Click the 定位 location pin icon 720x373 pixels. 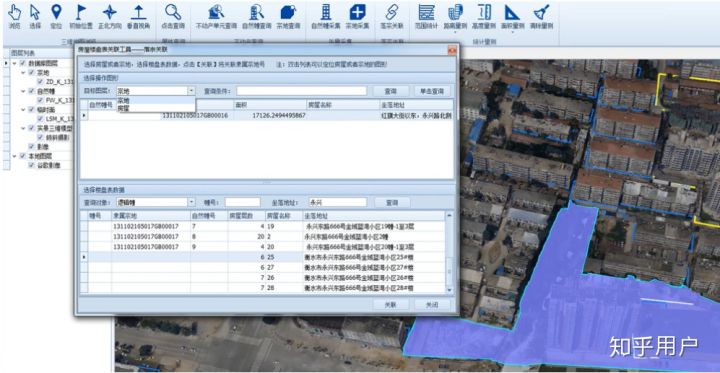56,17
